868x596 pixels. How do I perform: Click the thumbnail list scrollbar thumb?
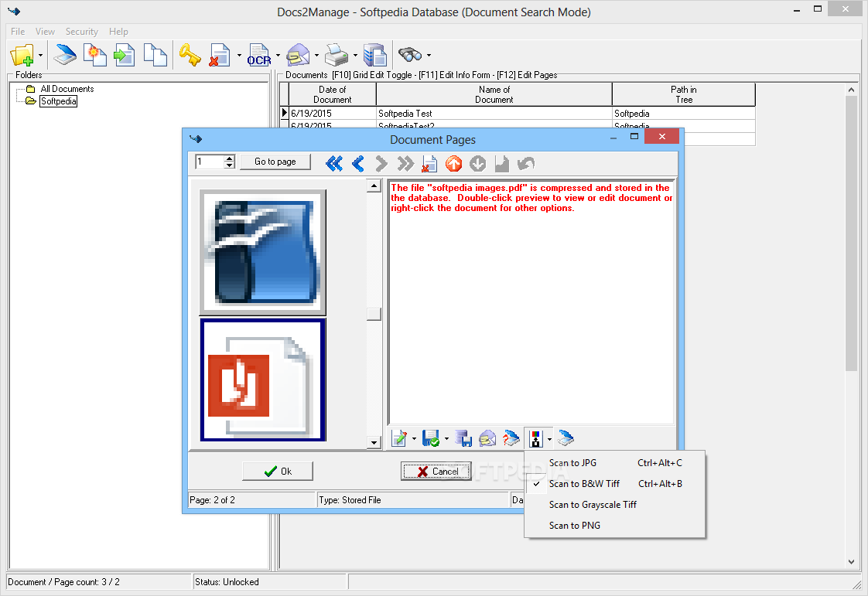(x=374, y=314)
